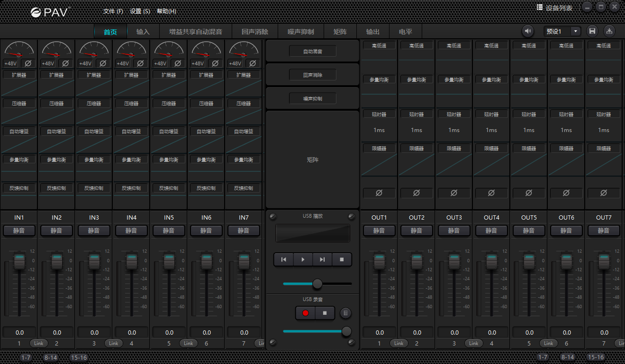Toggle phase invert on OUT1
This screenshot has height=364, width=625.
pos(379,193)
